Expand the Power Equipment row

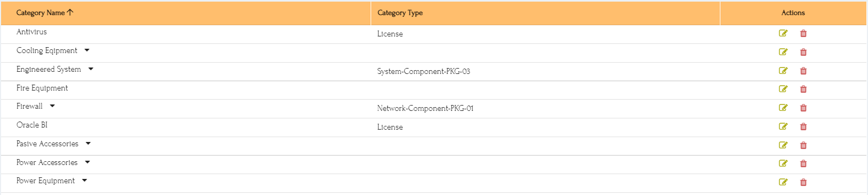tap(85, 181)
